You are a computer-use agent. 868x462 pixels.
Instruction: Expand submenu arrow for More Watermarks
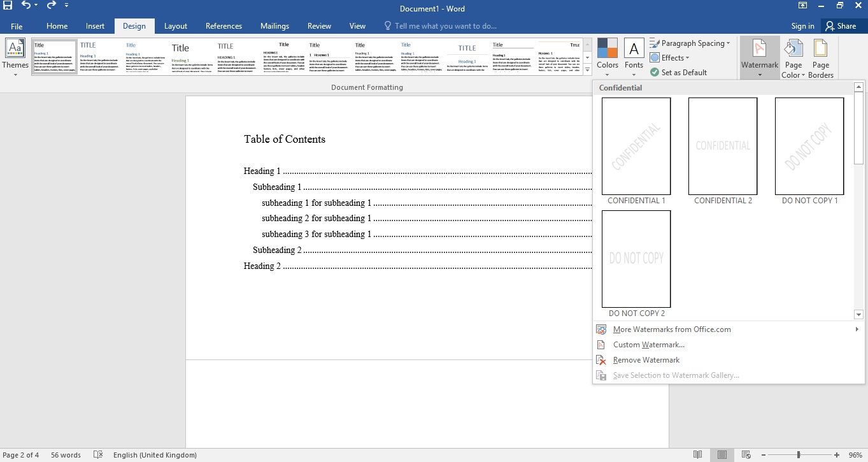tap(857, 329)
